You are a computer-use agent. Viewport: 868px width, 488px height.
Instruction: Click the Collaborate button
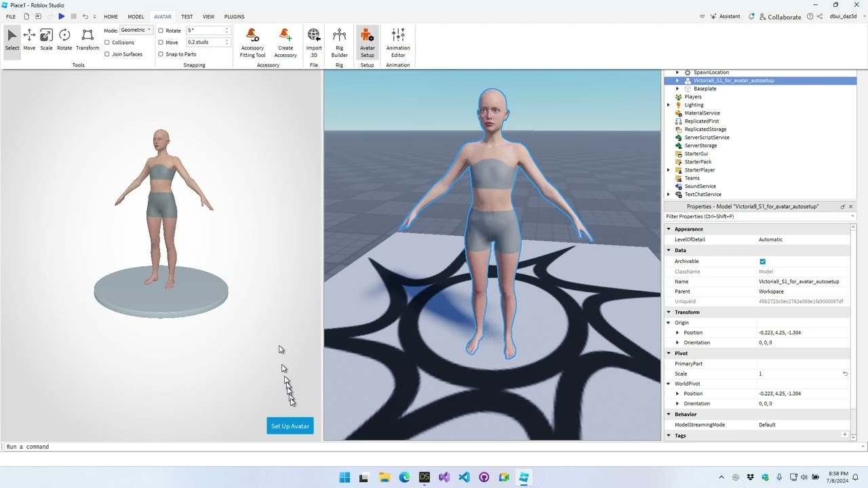[x=781, y=16]
